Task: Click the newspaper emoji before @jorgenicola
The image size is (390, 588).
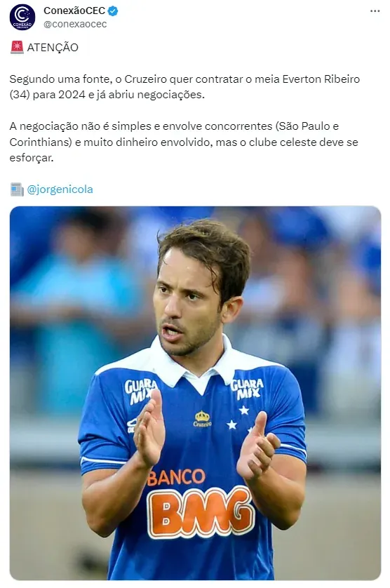Action: pos(17,189)
